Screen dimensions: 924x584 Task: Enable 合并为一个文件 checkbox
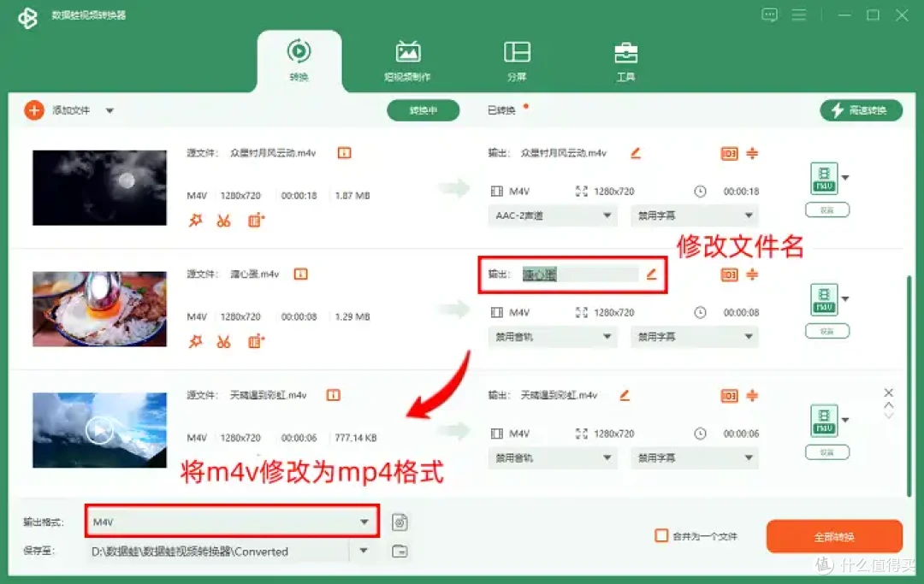661,536
